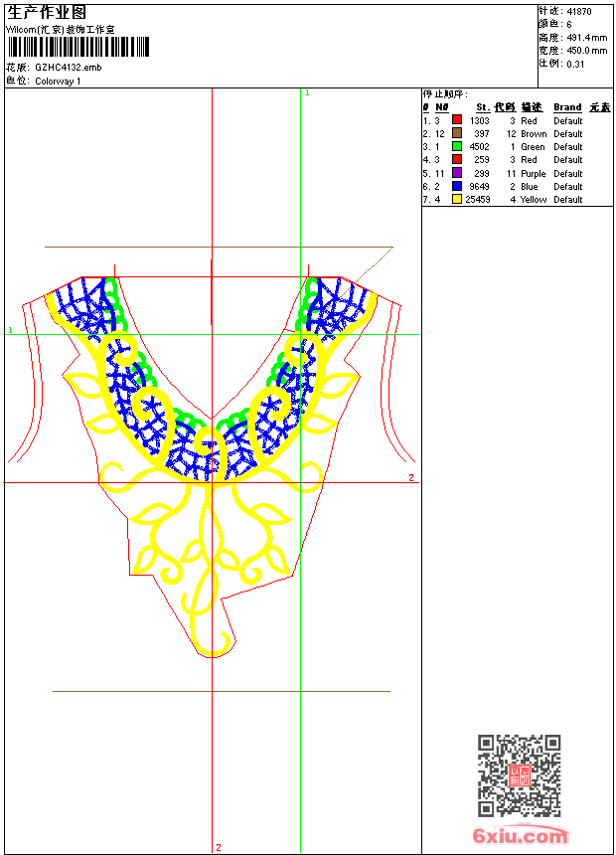Open the 6xiu.com watermark link
616x855 pixels.
coord(521,835)
